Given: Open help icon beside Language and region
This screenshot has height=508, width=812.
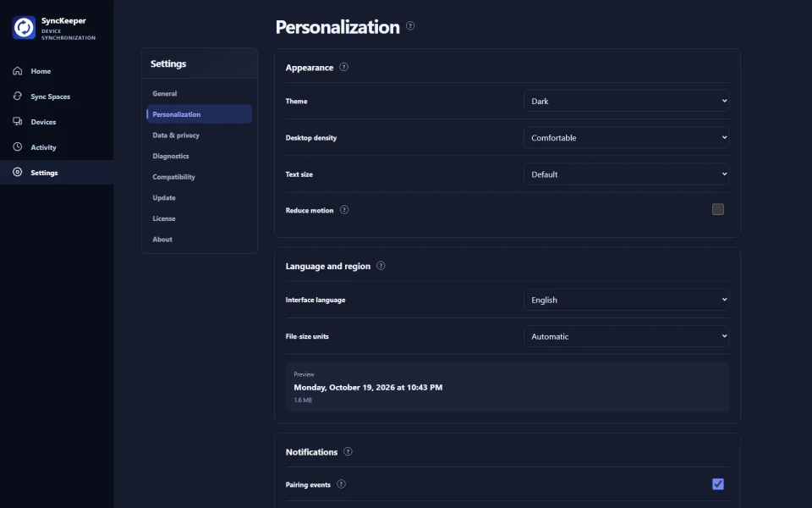Looking at the screenshot, I should (x=381, y=265).
